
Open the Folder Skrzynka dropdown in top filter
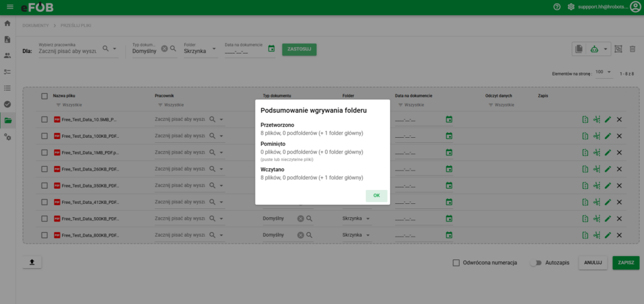(x=214, y=48)
